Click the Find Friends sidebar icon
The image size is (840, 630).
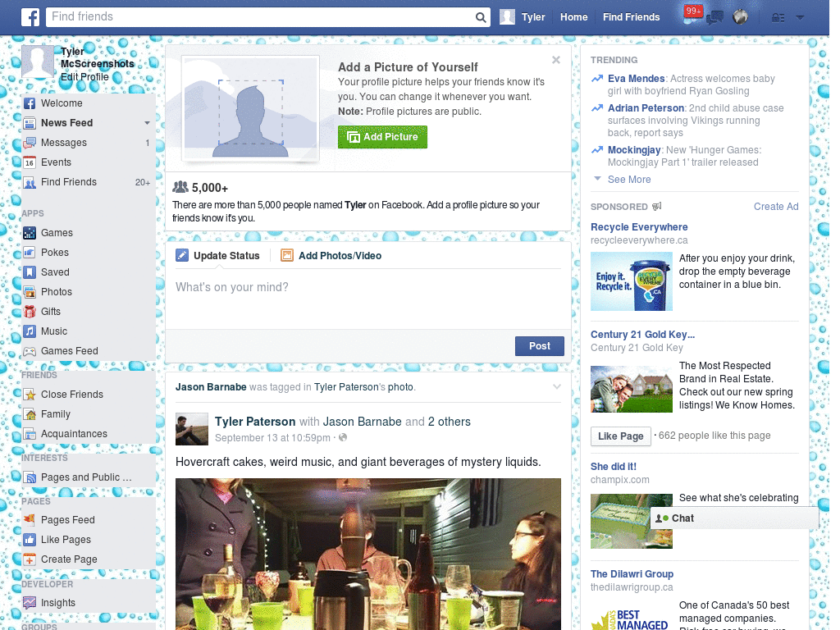tap(30, 182)
